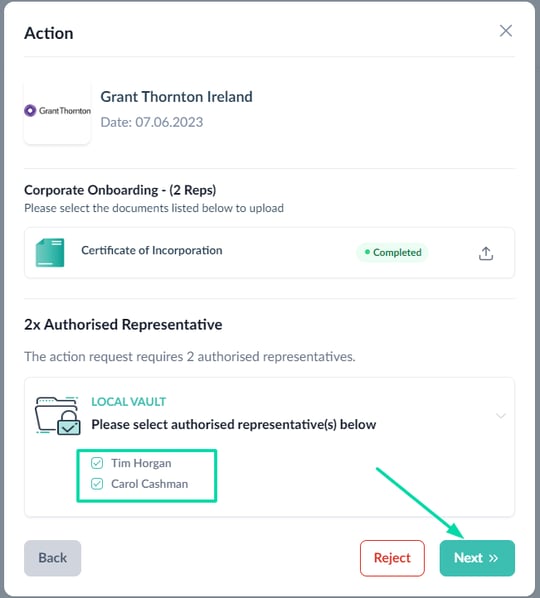Click the Completed status badge
The image size is (540, 598).
(x=392, y=252)
